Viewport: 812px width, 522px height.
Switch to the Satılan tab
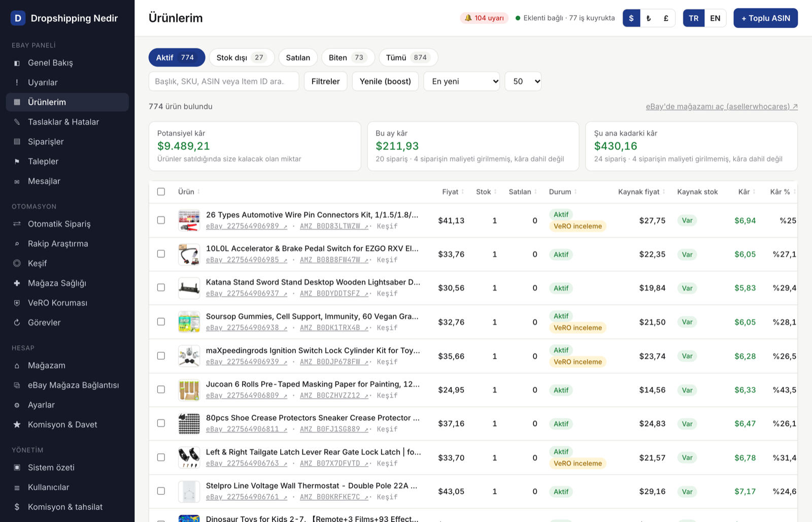point(298,57)
